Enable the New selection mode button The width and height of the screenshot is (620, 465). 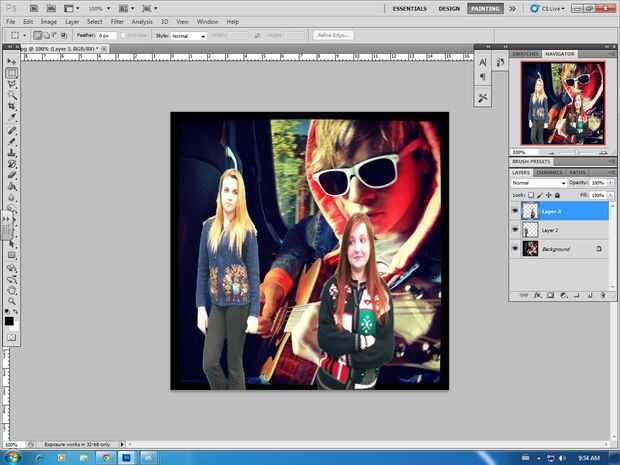point(38,36)
